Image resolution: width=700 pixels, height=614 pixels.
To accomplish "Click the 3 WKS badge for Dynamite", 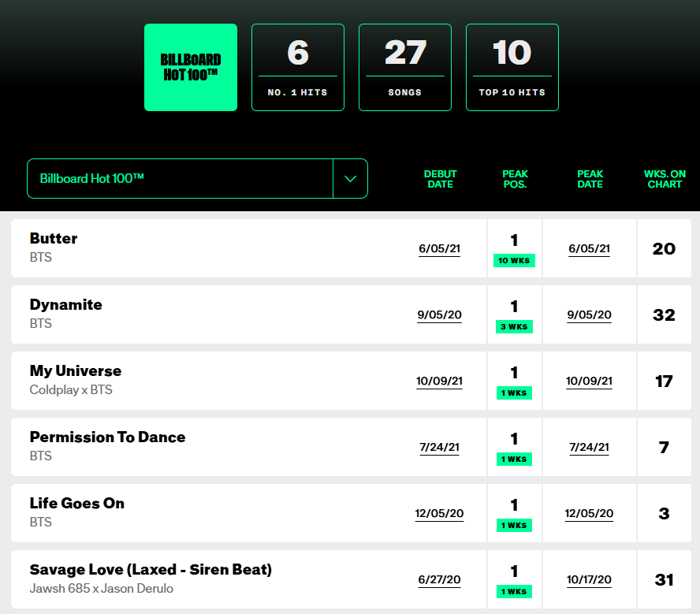I will 514,326.
